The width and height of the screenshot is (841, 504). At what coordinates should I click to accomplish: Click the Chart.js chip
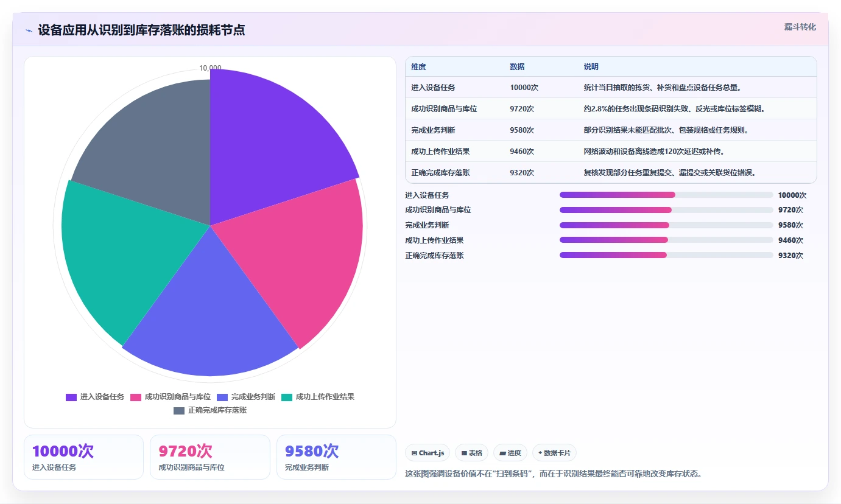click(x=428, y=453)
